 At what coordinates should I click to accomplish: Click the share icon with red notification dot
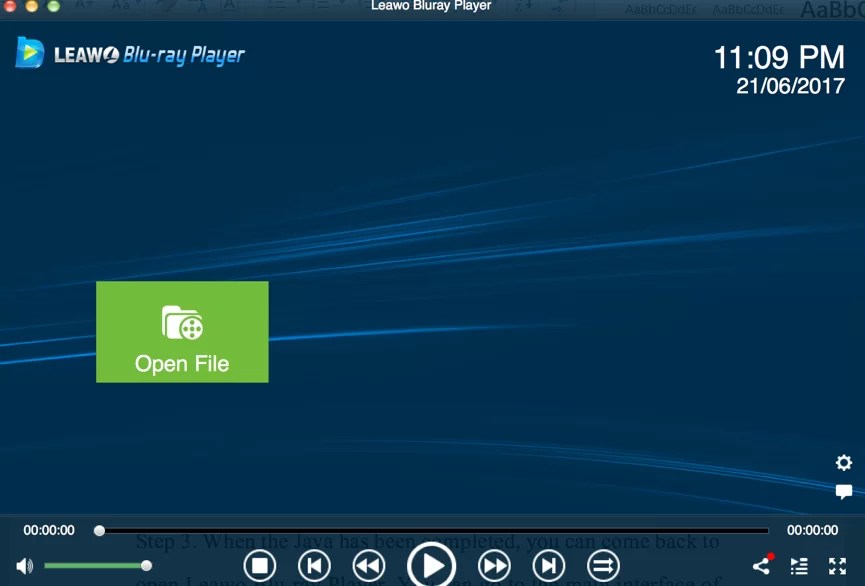(761, 565)
